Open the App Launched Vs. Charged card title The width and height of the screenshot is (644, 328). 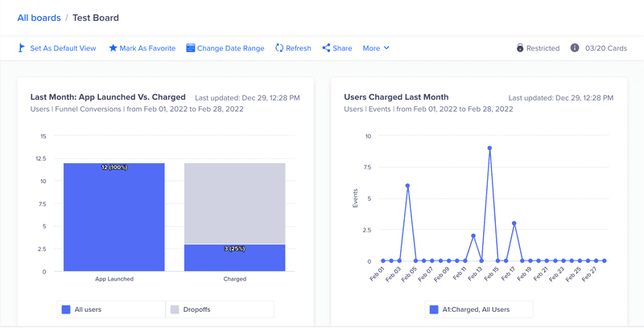tap(108, 97)
